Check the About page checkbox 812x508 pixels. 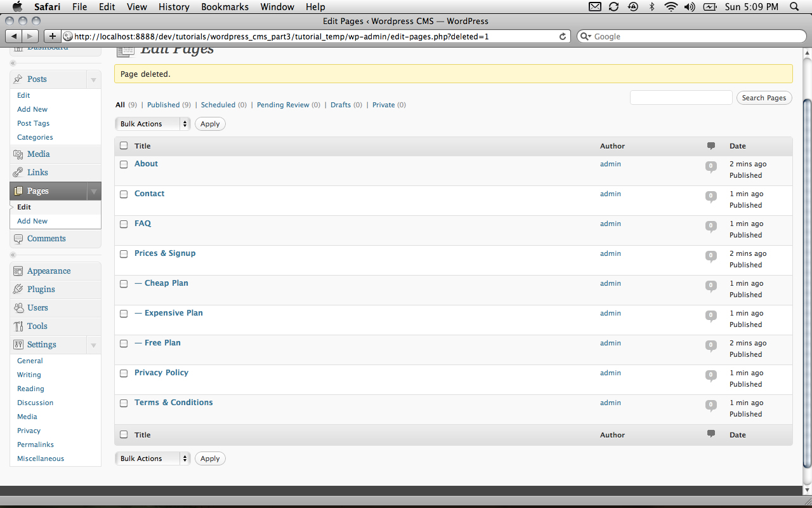(x=124, y=164)
